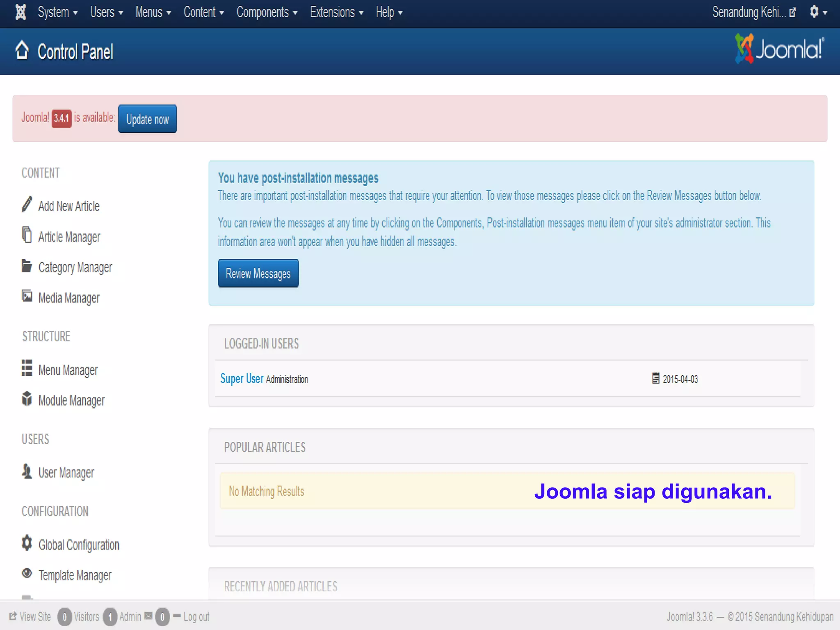Image resolution: width=840 pixels, height=630 pixels.
Task: Click the Template Manager eye icon
Action: point(27,573)
